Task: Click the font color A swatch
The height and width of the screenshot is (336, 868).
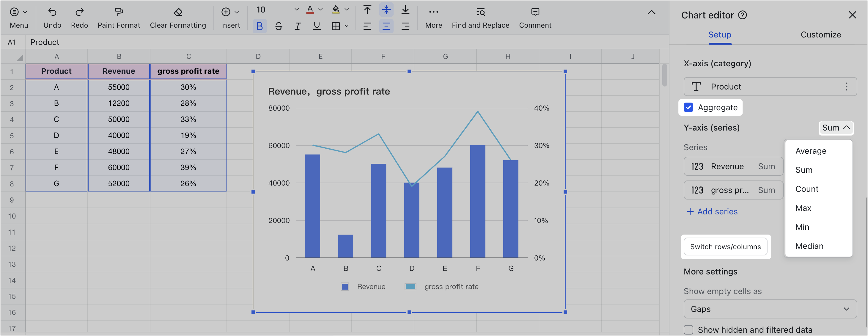Action: click(310, 10)
